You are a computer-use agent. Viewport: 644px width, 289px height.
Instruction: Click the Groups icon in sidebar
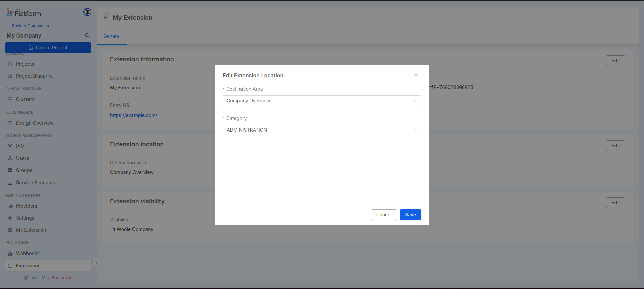[x=10, y=170]
